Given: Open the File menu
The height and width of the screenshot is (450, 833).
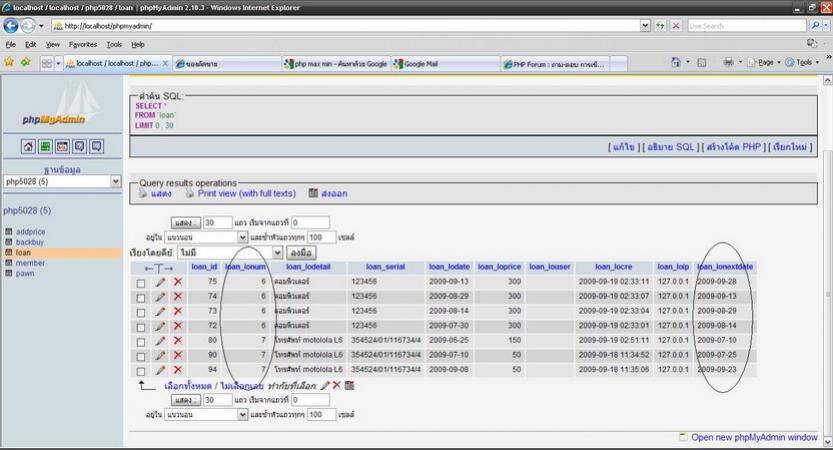Looking at the screenshot, I should (11, 45).
